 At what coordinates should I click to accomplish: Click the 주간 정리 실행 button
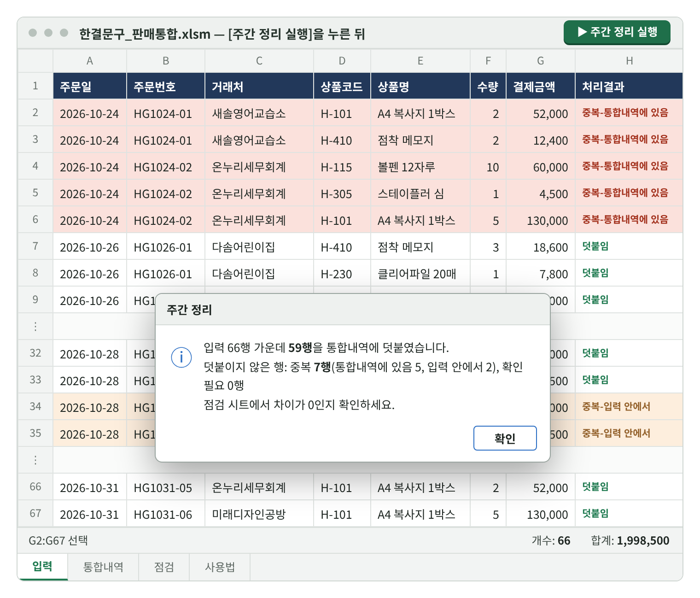[x=617, y=32]
